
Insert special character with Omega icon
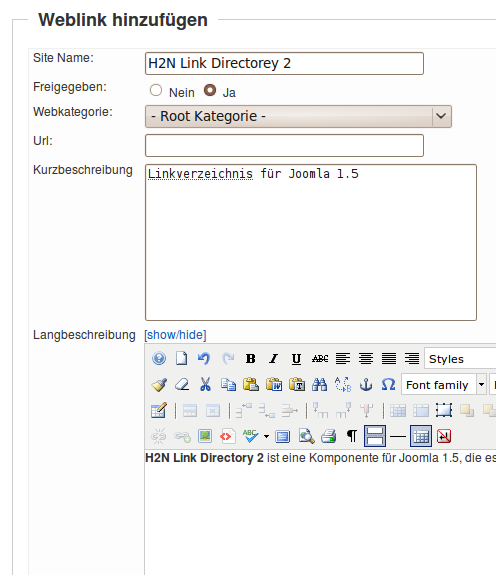pos(388,385)
